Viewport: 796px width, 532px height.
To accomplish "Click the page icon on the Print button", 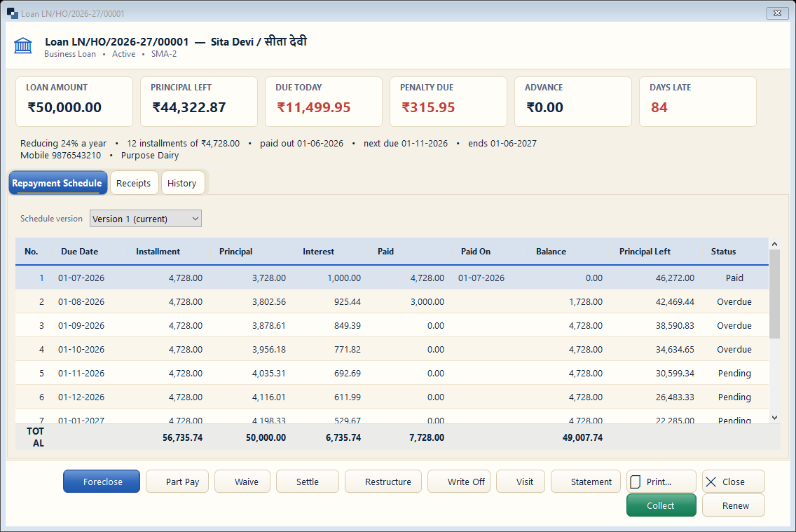I will (635, 482).
